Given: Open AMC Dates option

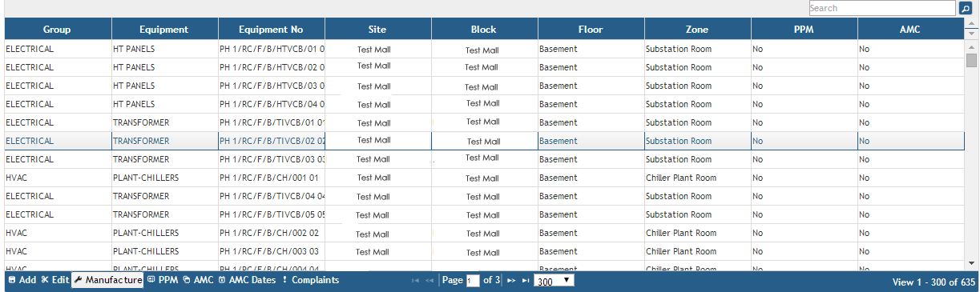Looking at the screenshot, I should pyautogui.click(x=247, y=280).
